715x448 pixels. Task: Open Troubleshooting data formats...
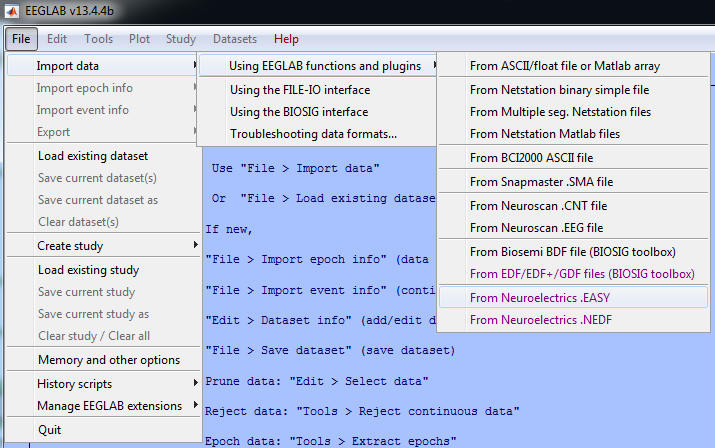(318, 134)
